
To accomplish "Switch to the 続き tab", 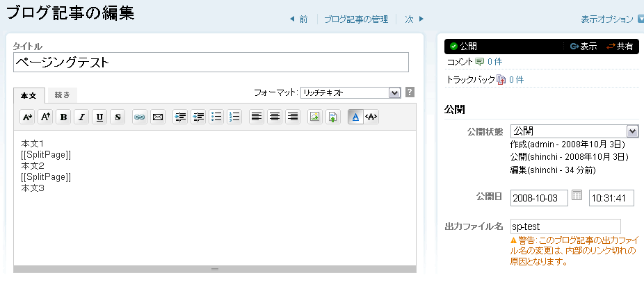I will coord(63,96).
